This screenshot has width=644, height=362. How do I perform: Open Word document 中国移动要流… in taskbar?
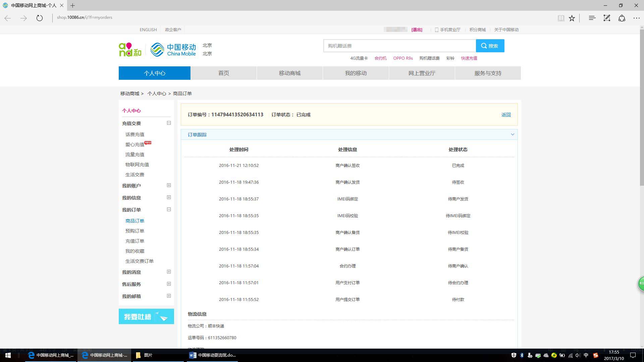coord(213,355)
